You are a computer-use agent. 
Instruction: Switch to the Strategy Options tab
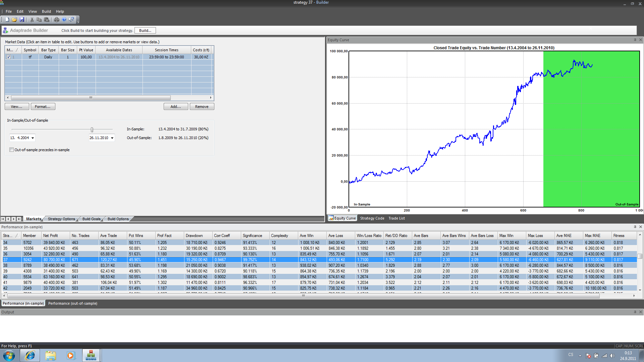[x=61, y=219]
